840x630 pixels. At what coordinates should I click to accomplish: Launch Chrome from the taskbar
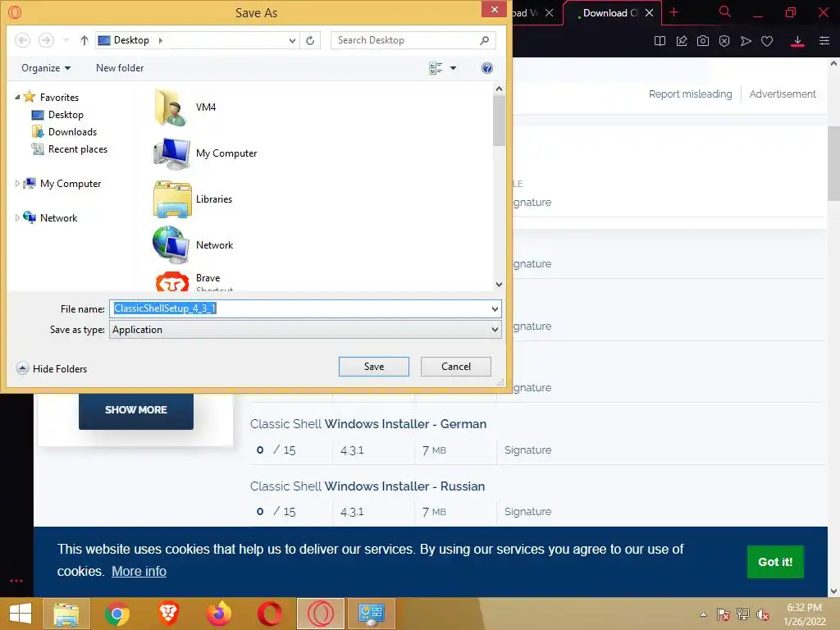click(116, 614)
